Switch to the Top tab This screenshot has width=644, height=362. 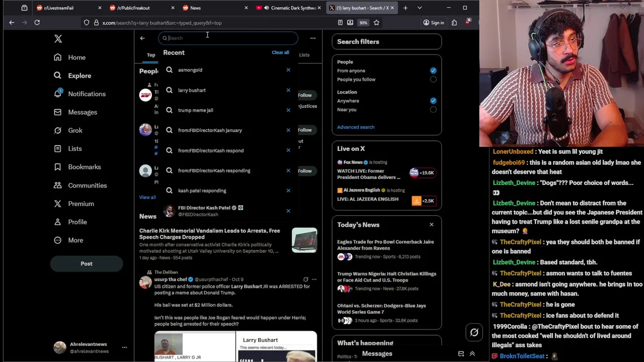tap(151, 55)
